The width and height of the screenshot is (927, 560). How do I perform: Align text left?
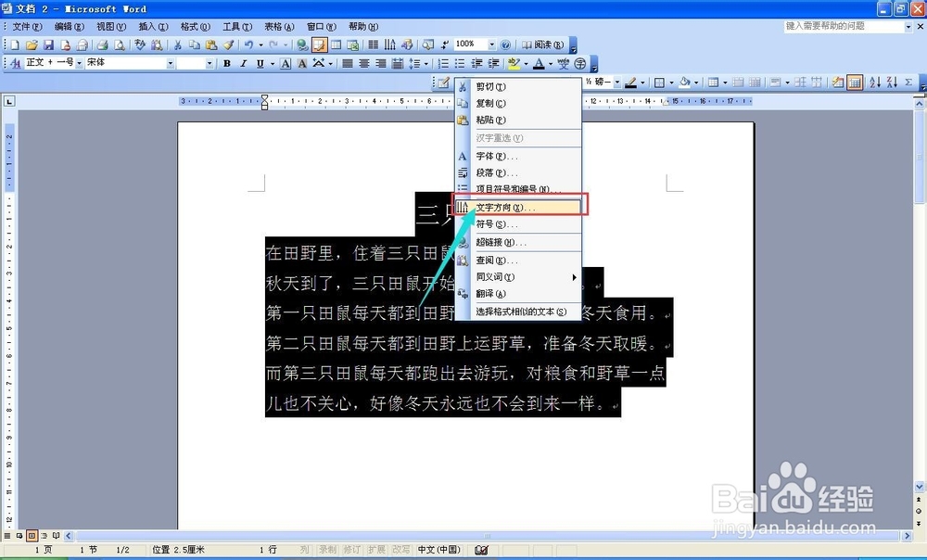(348, 63)
